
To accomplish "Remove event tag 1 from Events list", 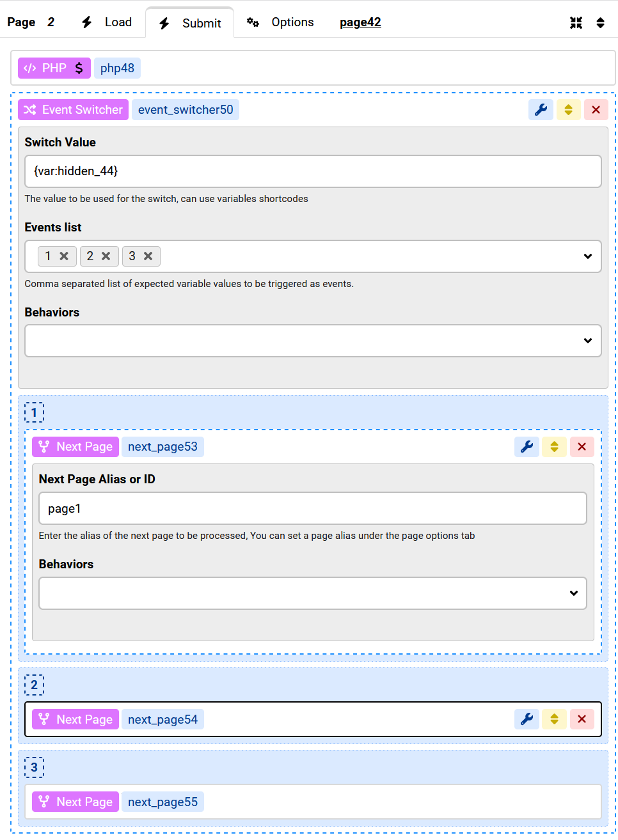I will [64, 256].
